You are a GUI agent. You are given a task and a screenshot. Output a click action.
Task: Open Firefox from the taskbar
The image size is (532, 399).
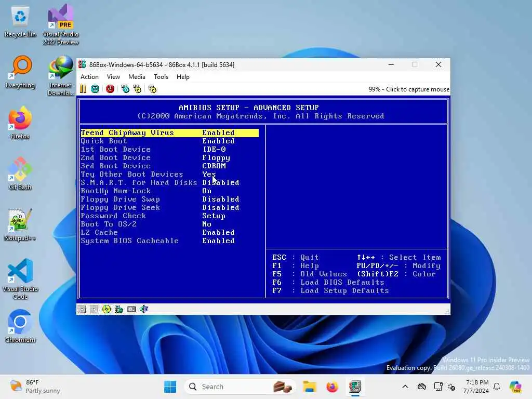(x=332, y=387)
